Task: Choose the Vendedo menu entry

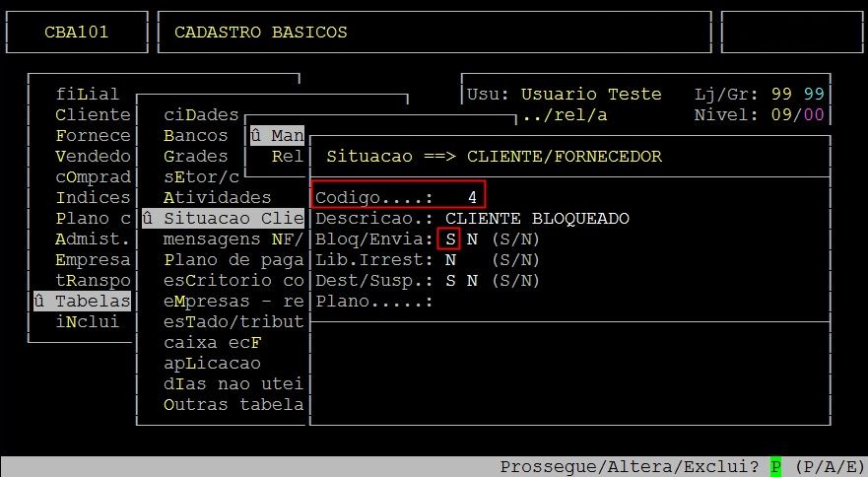Action: coord(93,157)
